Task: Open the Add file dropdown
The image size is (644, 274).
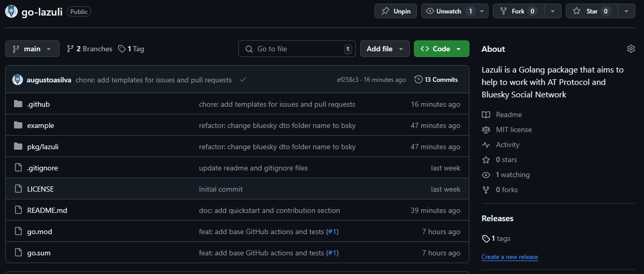Action: (x=385, y=49)
